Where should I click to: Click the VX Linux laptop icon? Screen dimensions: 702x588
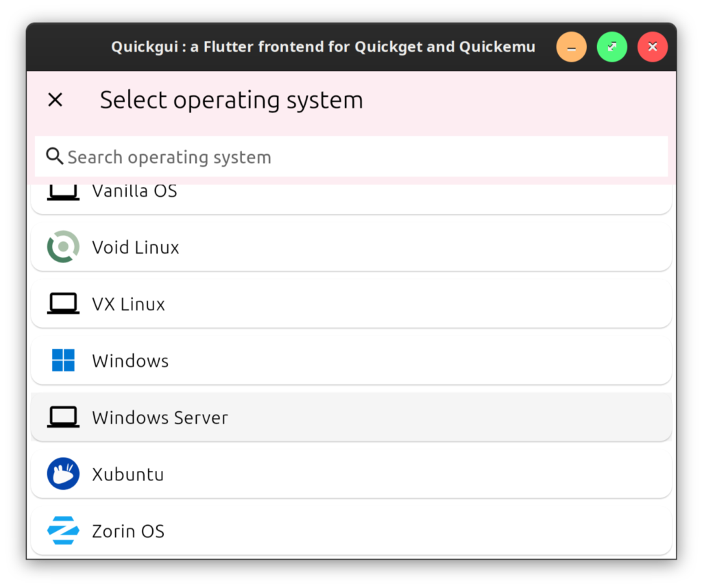point(63,304)
